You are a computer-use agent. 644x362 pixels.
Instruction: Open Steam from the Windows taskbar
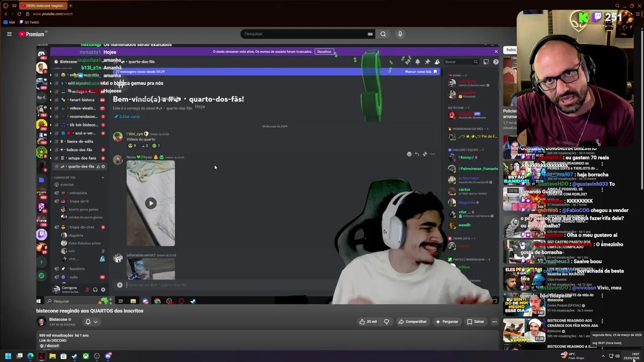[x=74, y=356]
